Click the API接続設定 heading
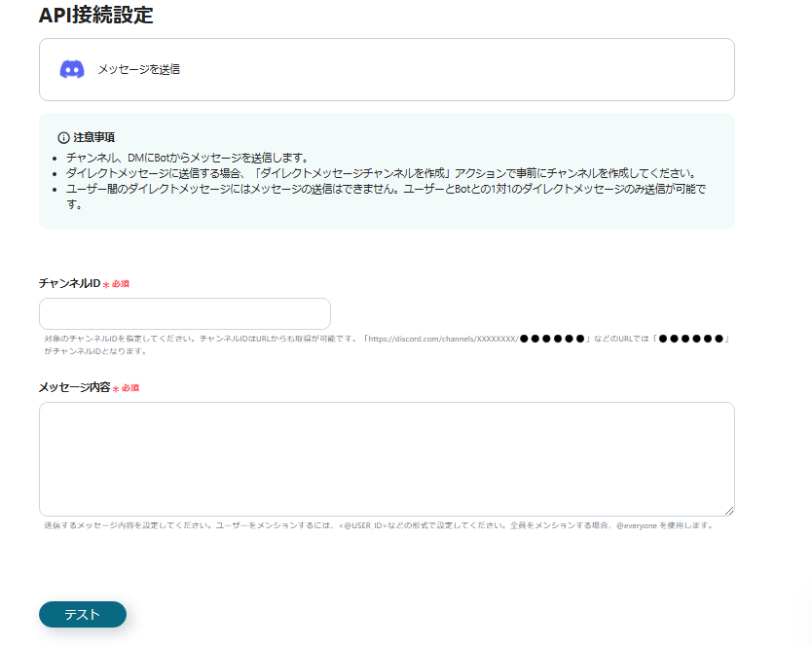The height and width of the screenshot is (647, 812). (95, 15)
